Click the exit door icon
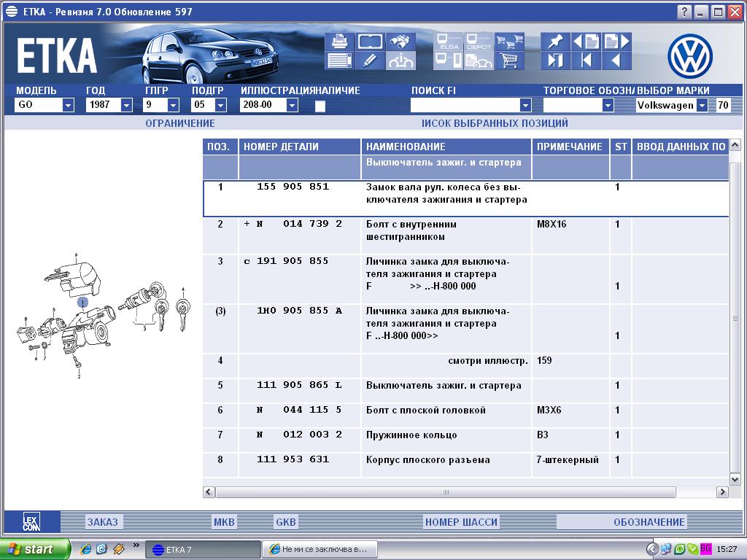The width and height of the screenshot is (747, 560). [x=555, y=61]
